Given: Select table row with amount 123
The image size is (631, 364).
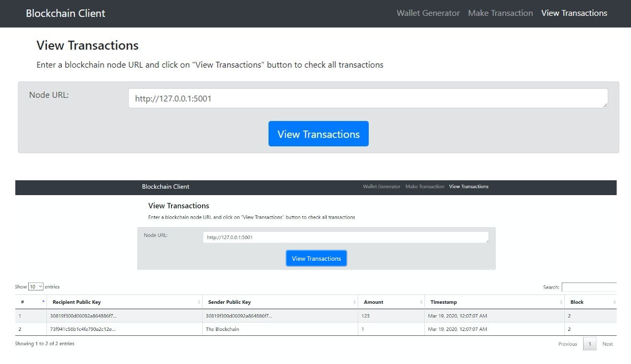Looking at the screenshot, I should (x=316, y=316).
